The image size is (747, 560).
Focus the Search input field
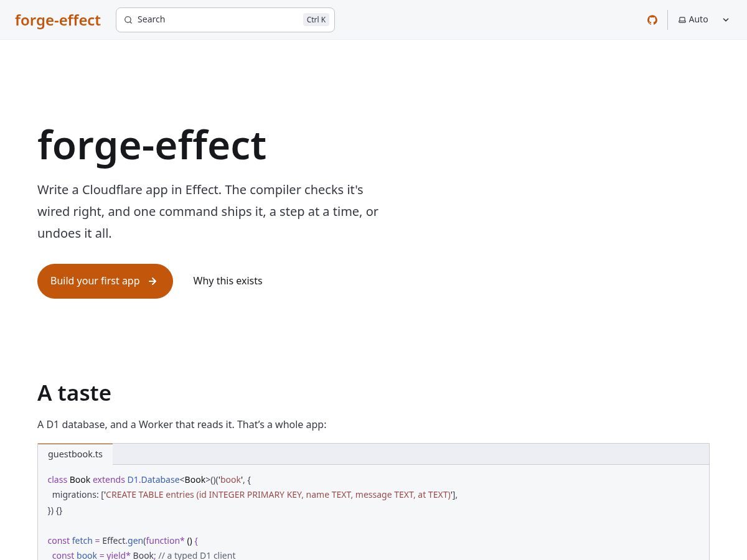pyautogui.click(x=225, y=20)
